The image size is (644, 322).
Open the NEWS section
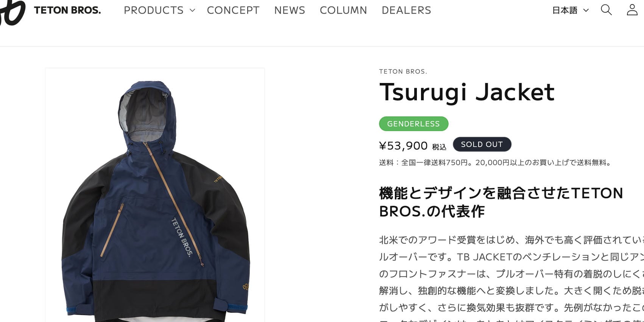[x=290, y=10]
